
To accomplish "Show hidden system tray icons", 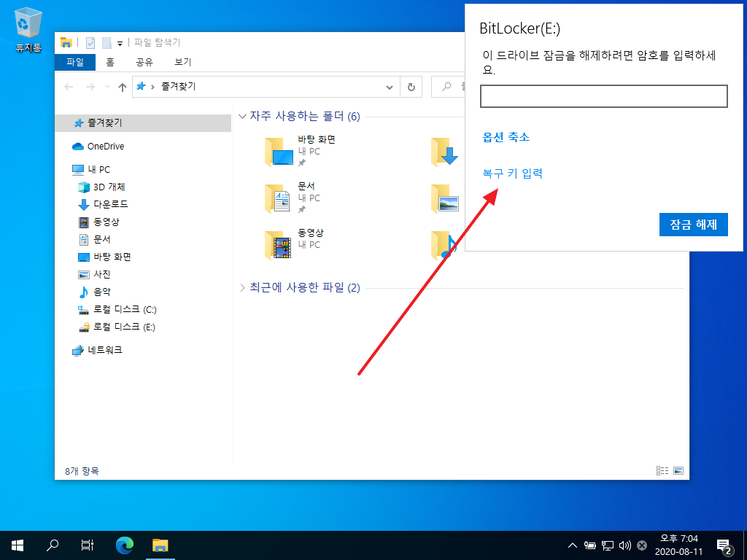I will [573, 545].
